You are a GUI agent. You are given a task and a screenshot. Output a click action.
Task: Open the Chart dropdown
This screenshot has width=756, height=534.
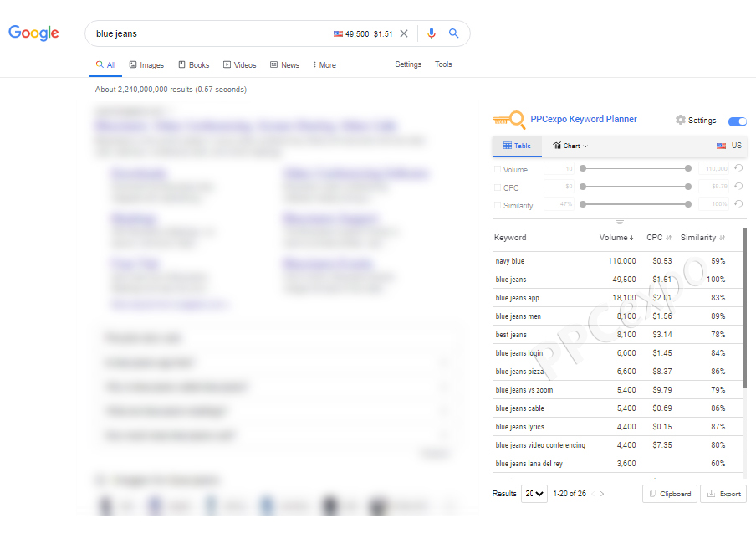[x=570, y=146]
